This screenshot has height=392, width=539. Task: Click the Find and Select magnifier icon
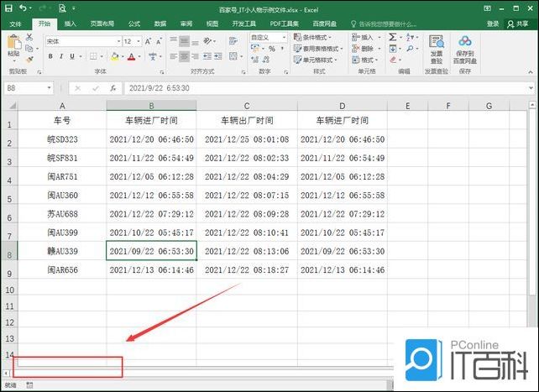pos(410,49)
